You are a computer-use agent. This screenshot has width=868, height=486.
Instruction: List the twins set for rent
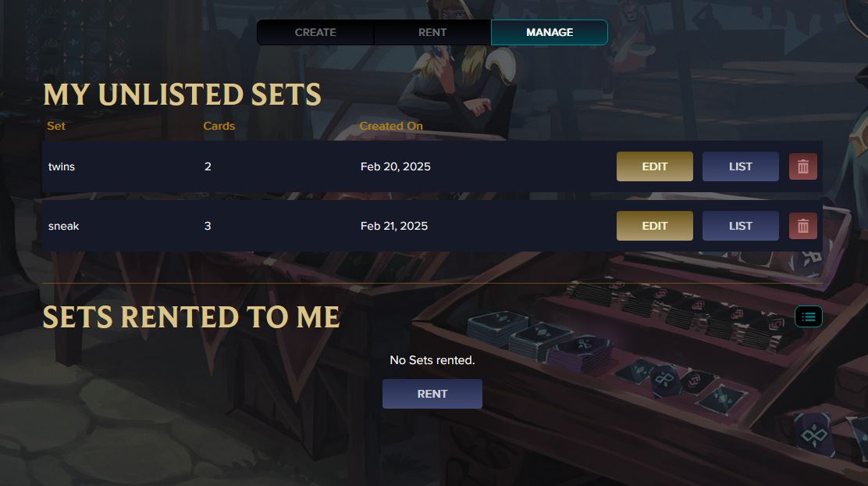740,166
